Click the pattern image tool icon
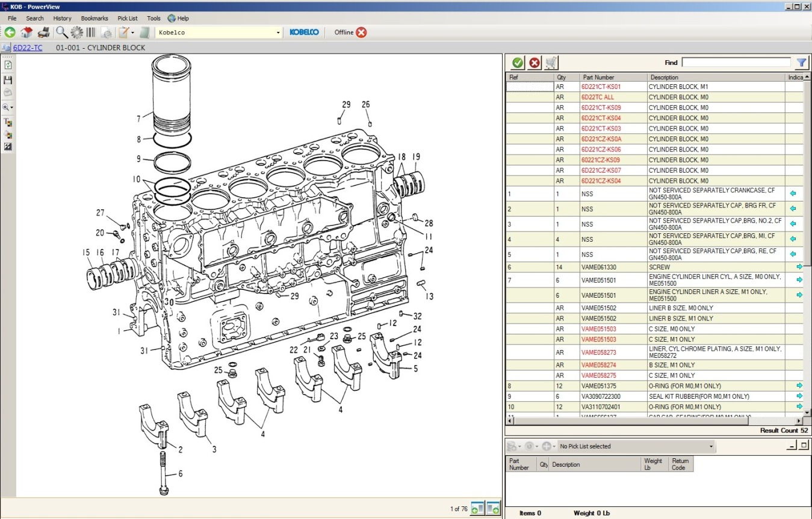Screen dimensions: 812x519 tap(8, 146)
